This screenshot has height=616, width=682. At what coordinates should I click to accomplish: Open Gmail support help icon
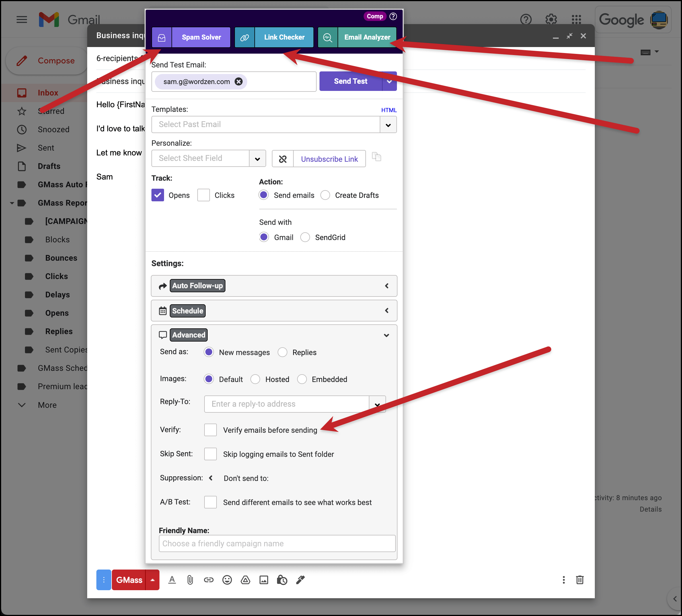pyautogui.click(x=526, y=19)
